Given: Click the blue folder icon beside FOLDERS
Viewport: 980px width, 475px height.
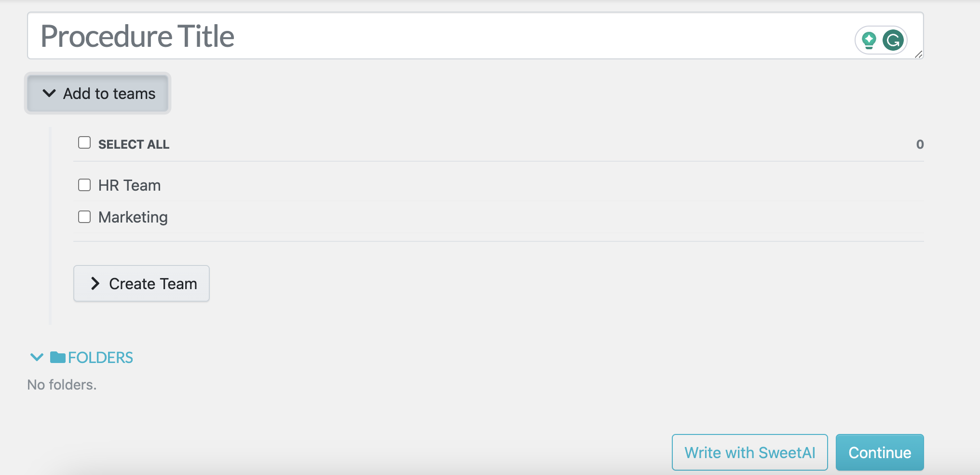Looking at the screenshot, I should coord(58,357).
